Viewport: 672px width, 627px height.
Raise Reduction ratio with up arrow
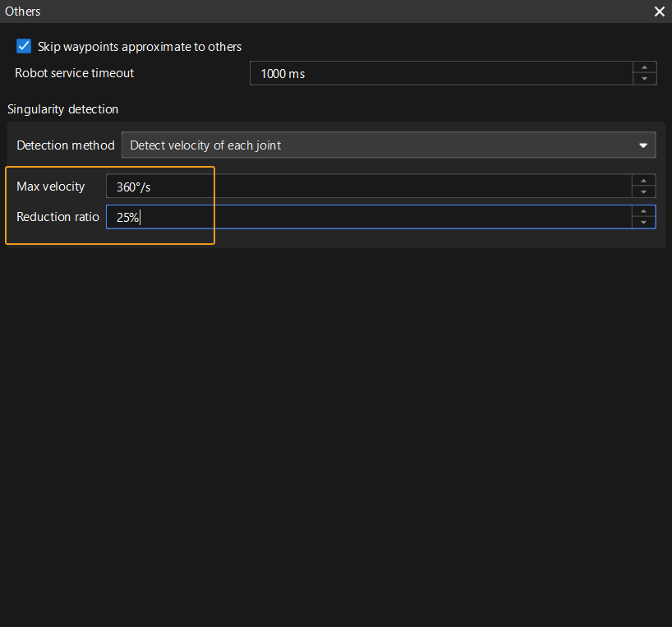point(644,211)
